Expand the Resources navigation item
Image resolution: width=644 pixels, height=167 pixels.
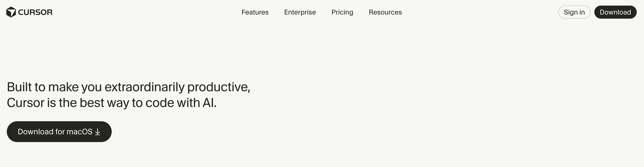point(385,12)
